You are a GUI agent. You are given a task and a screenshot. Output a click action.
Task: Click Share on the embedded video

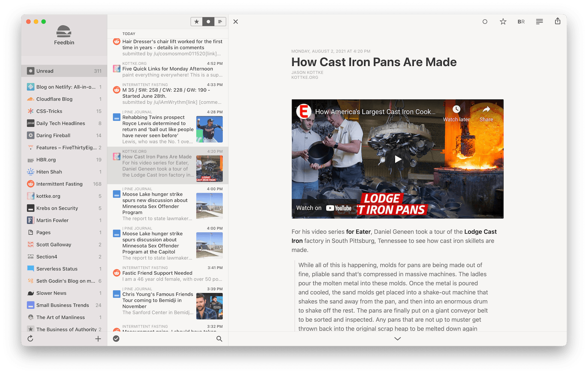click(x=486, y=114)
